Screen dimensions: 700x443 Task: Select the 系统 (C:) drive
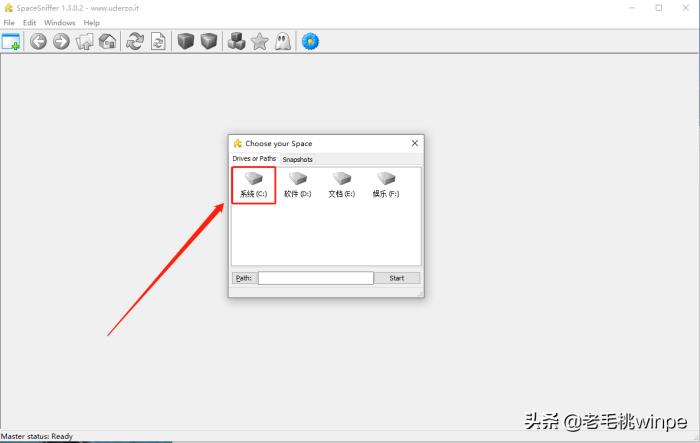click(x=253, y=185)
